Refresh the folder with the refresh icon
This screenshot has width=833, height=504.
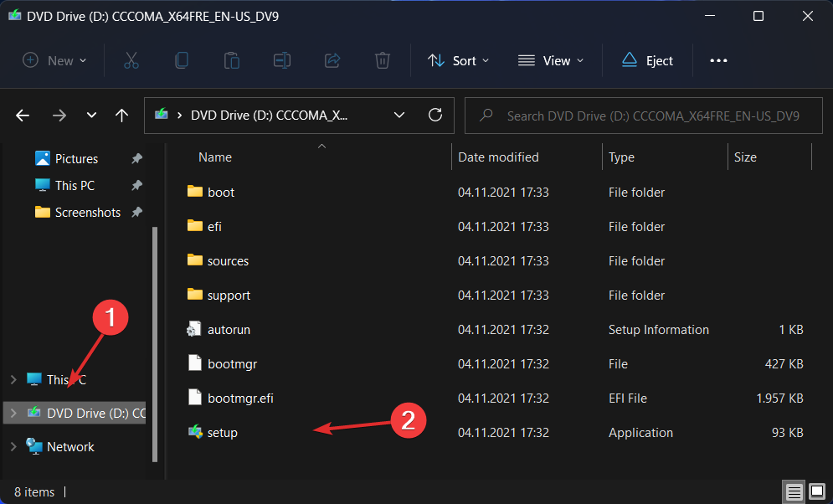click(435, 115)
